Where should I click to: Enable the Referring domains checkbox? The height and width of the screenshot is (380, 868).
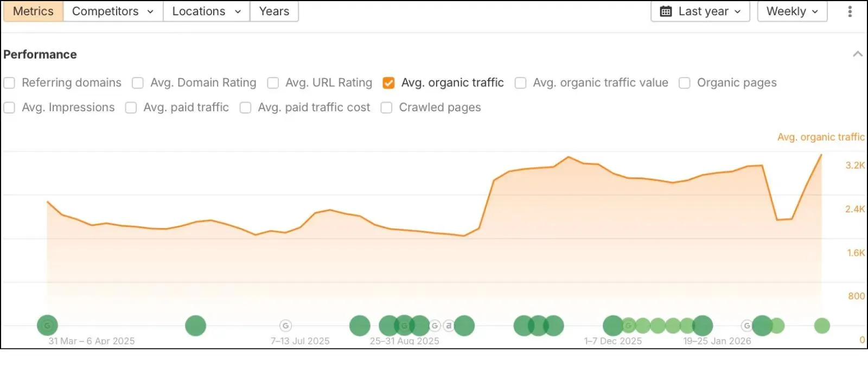click(x=9, y=83)
